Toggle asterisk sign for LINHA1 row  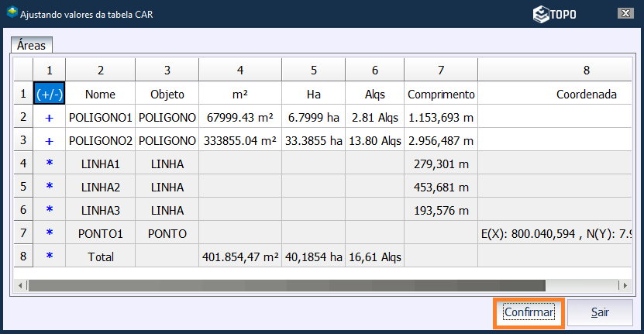click(50, 164)
